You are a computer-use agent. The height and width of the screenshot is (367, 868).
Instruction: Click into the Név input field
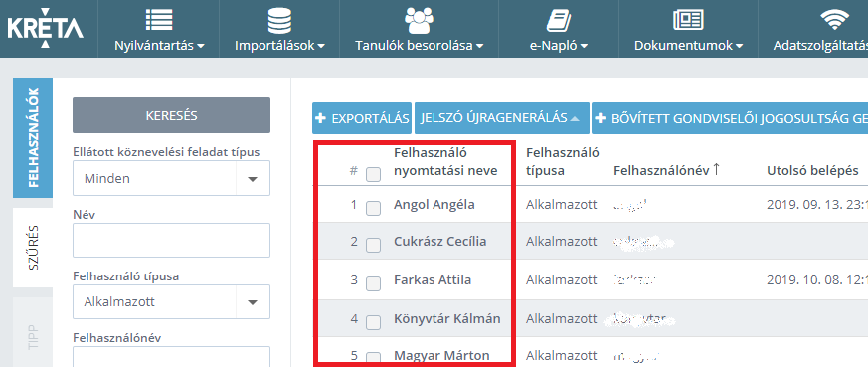pyautogui.click(x=172, y=241)
